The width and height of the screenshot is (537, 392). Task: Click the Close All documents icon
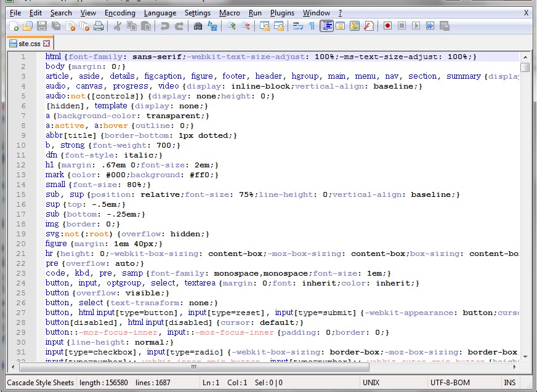(84, 26)
